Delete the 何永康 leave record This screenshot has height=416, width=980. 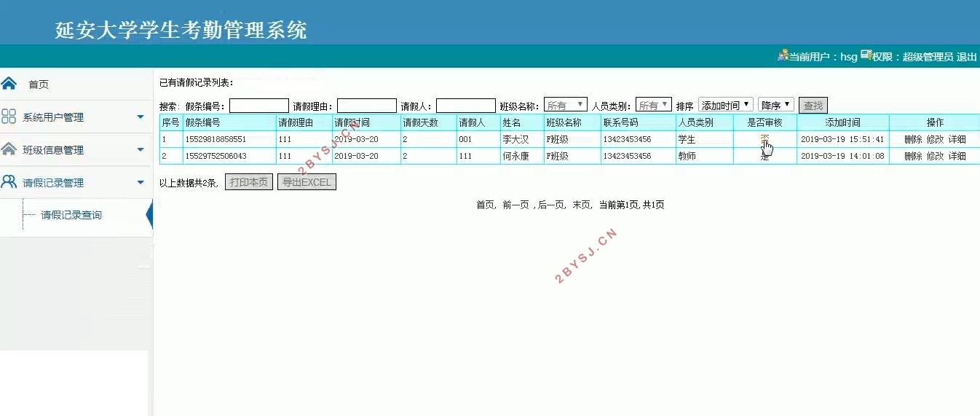click(913, 156)
